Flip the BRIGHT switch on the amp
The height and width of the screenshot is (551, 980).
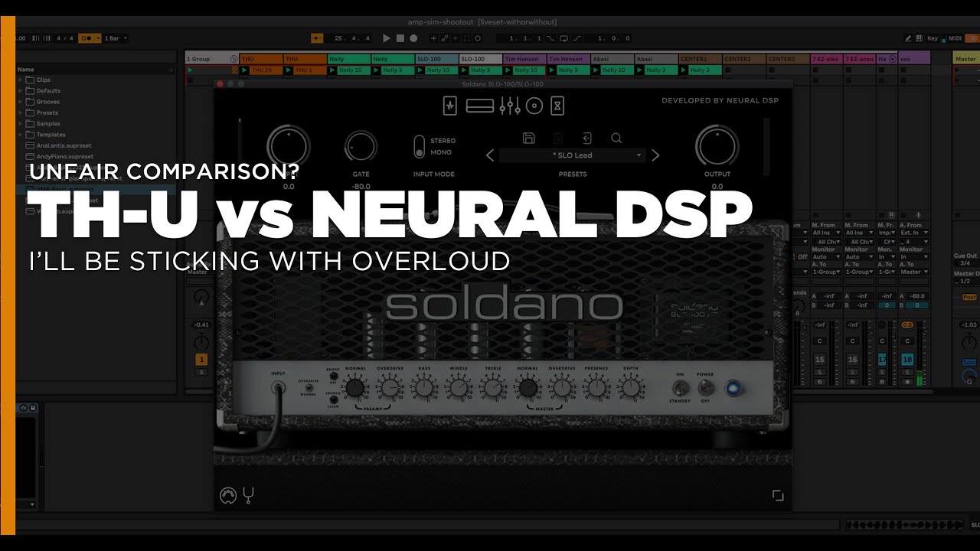[335, 377]
